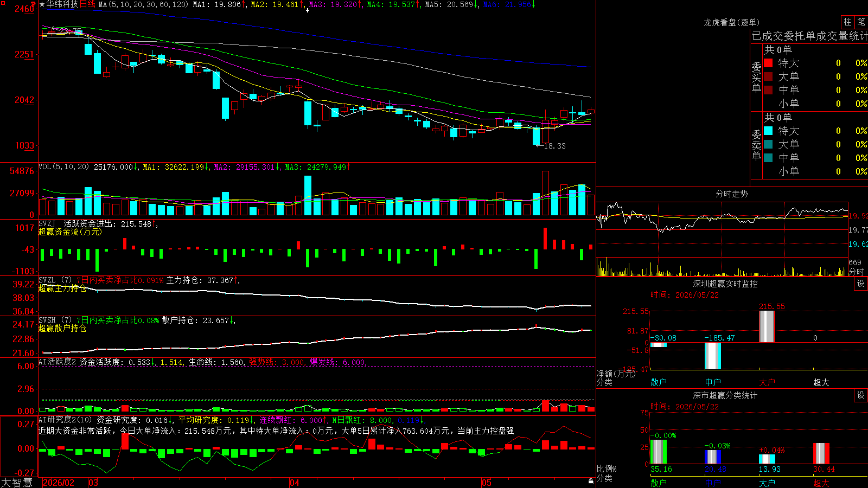Click the 分时走势 panel title
This screenshot has width=868, height=488.
click(x=731, y=194)
